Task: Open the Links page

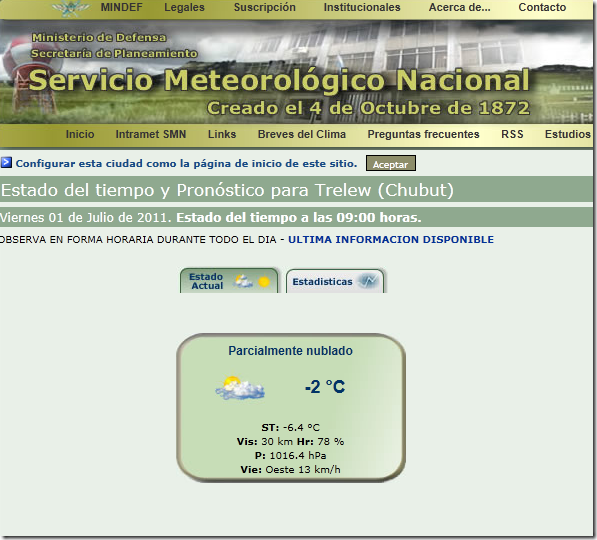Action: click(x=222, y=134)
